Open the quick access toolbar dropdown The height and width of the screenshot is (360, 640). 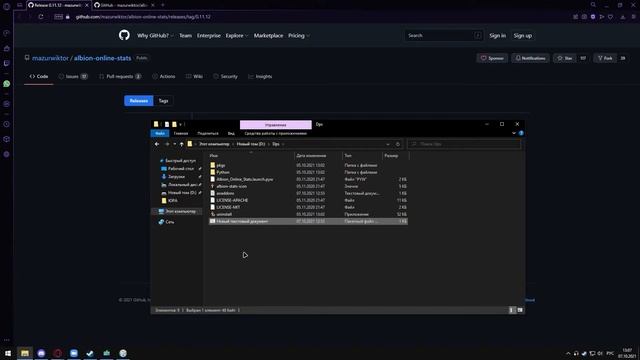pyautogui.click(x=180, y=124)
